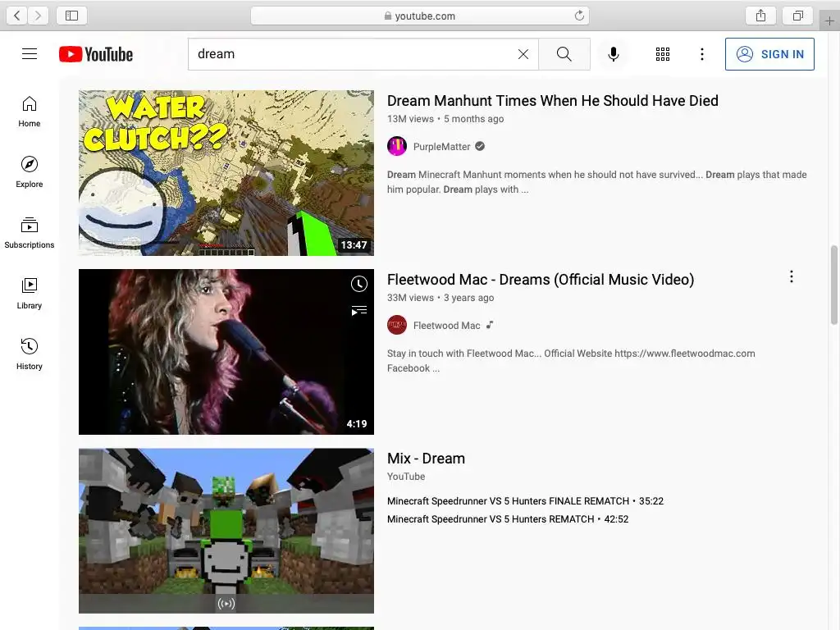Open Fleetwood Mac channel avatar
The image size is (840, 630).
click(x=397, y=325)
